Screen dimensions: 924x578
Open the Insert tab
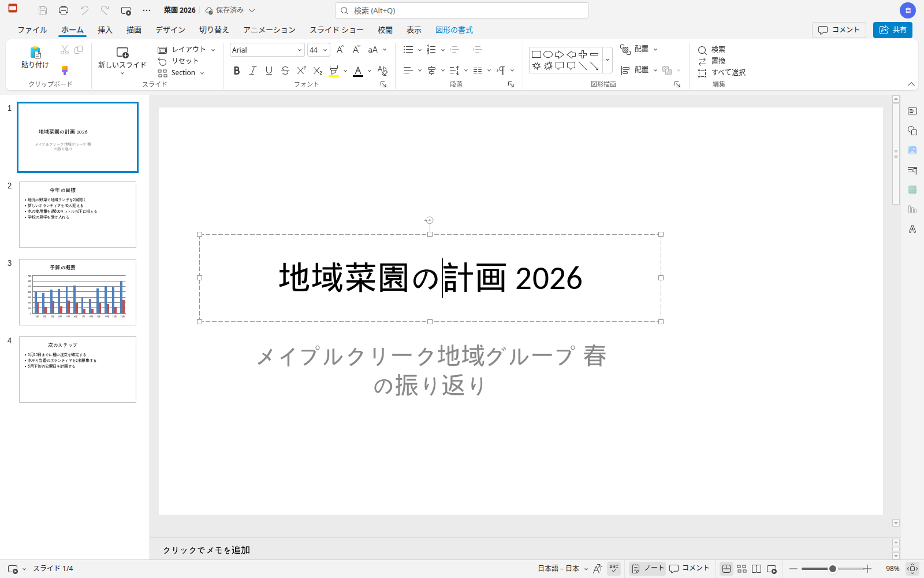coord(105,30)
